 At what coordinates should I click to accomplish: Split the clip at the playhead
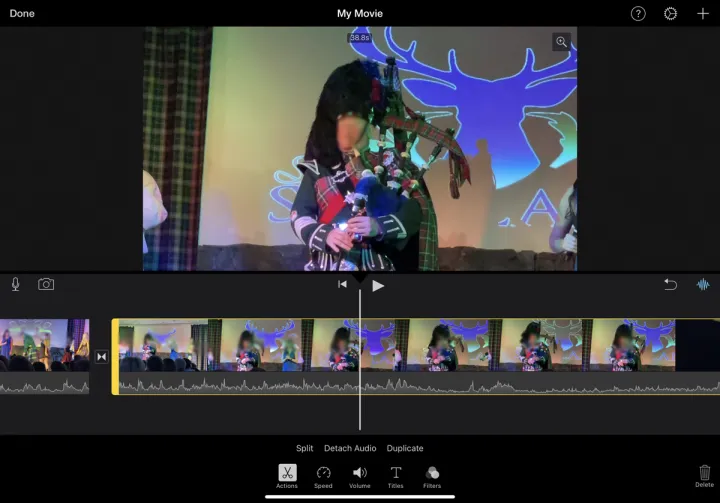(x=304, y=448)
